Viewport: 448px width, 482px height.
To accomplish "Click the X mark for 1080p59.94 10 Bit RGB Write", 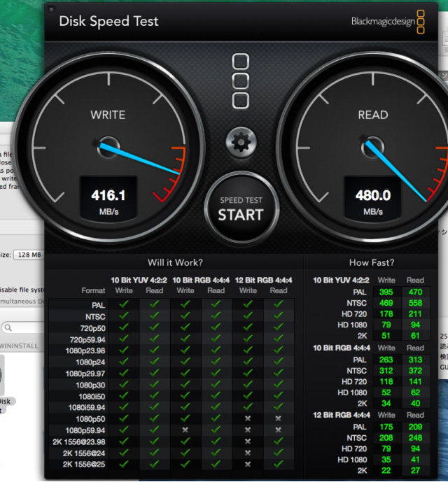I will [185, 430].
